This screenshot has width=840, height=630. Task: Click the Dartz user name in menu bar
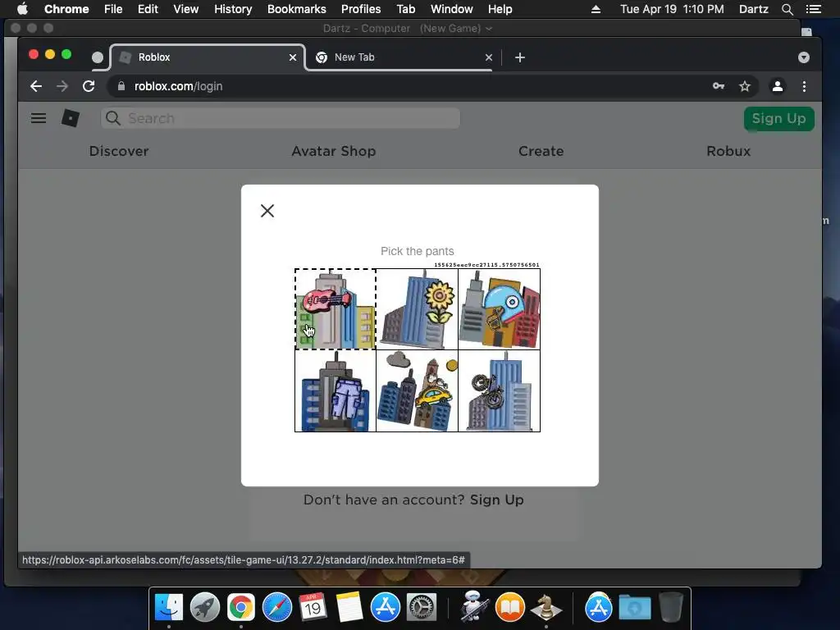click(754, 9)
